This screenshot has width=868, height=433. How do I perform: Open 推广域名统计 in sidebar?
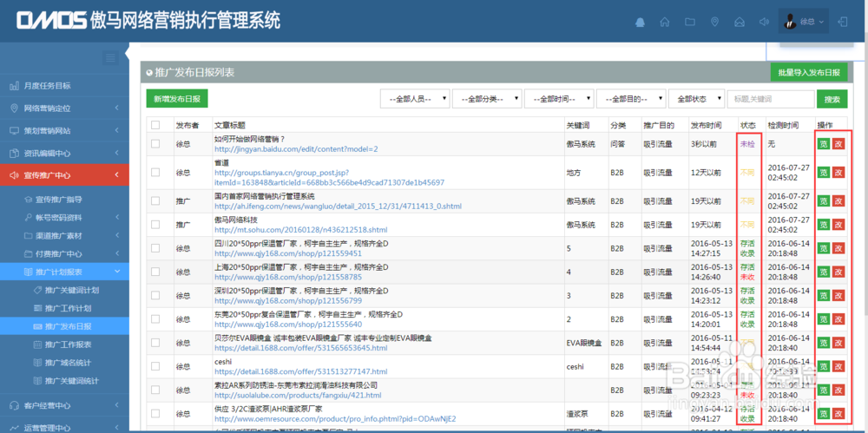(68, 363)
